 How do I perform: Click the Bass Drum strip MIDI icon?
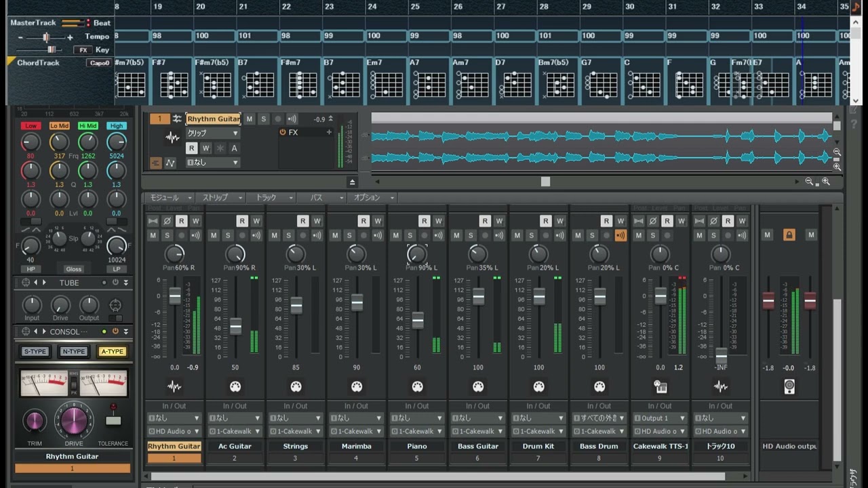coord(599,387)
